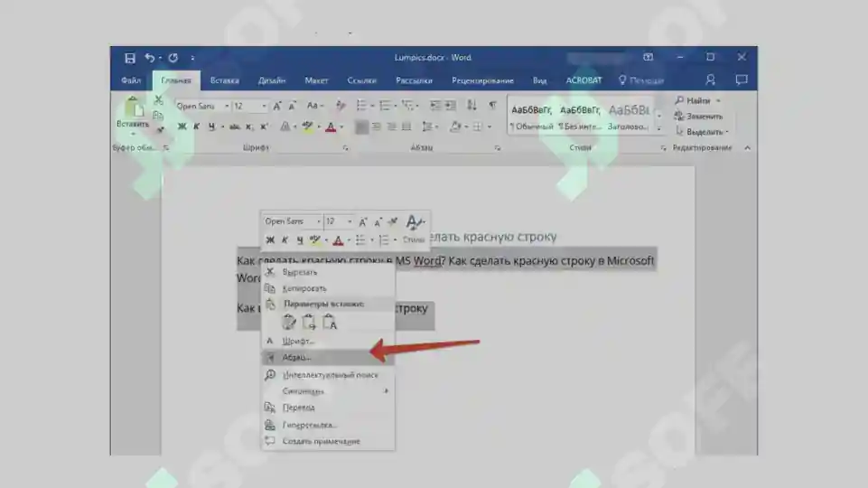This screenshot has height=488, width=868.
Task: Justify text in the ribbon
Action: 406,127
